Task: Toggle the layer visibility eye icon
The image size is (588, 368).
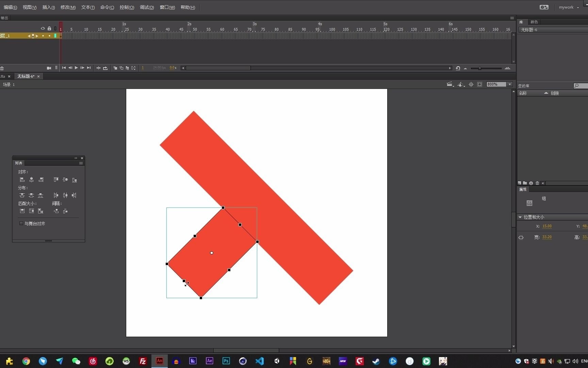Action: 43,29
